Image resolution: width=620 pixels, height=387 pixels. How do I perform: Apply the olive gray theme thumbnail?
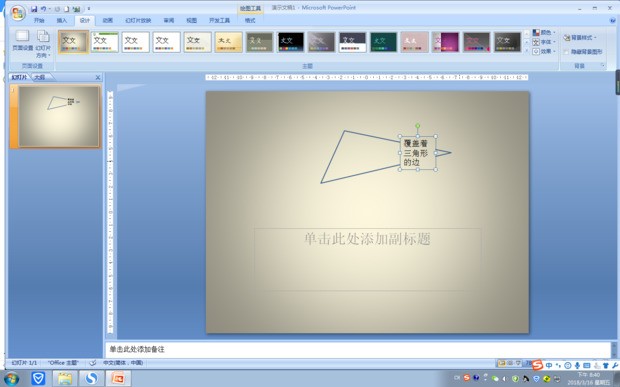click(x=260, y=42)
